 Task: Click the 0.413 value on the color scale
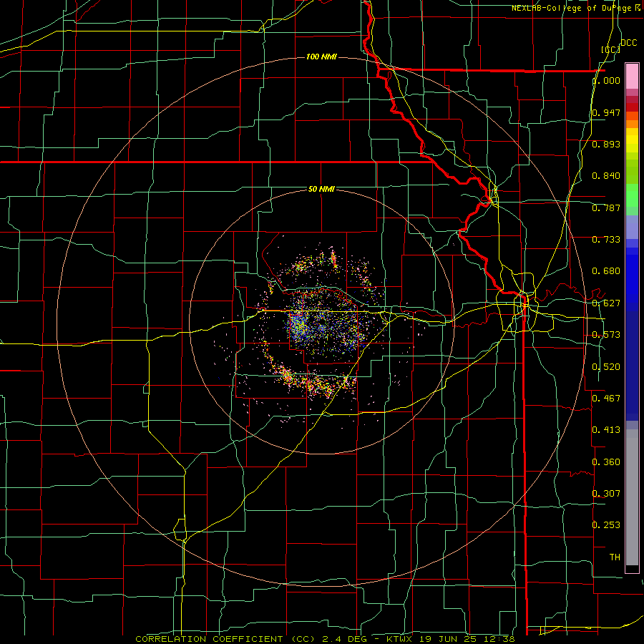[606, 430]
